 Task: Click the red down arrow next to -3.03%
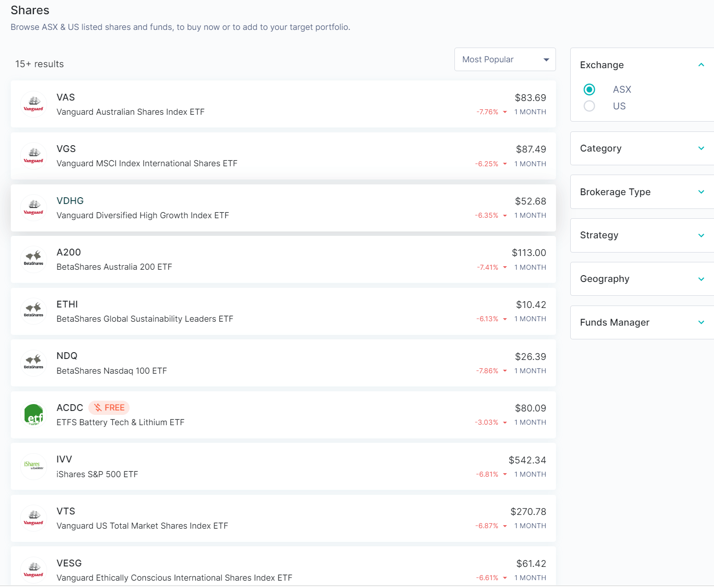pos(504,423)
